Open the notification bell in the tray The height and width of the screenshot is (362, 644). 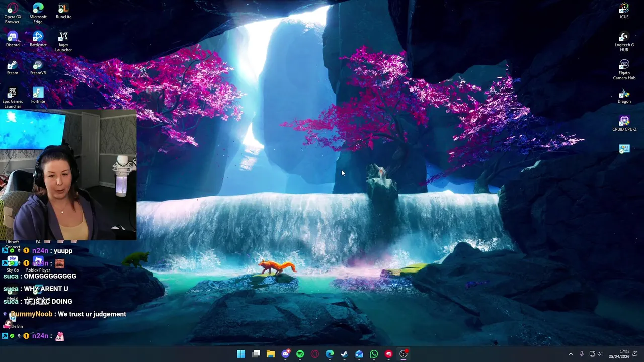click(635, 354)
